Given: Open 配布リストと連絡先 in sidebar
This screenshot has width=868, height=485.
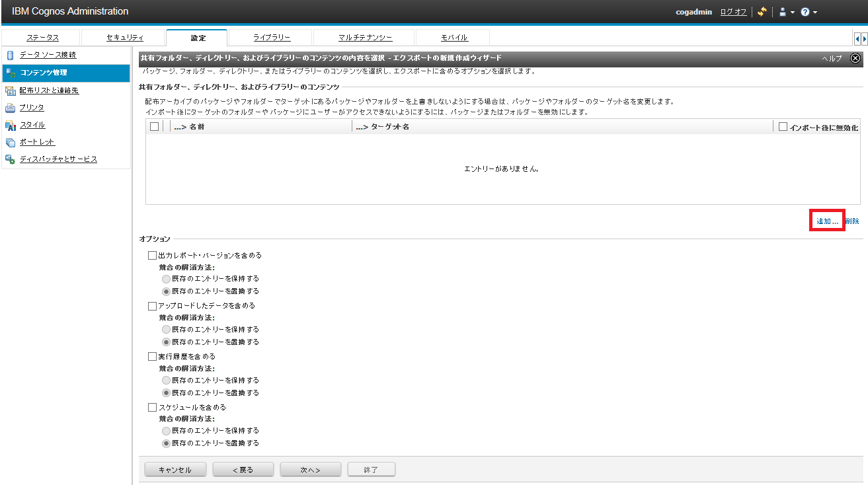Looking at the screenshot, I should pyautogui.click(x=50, y=91).
